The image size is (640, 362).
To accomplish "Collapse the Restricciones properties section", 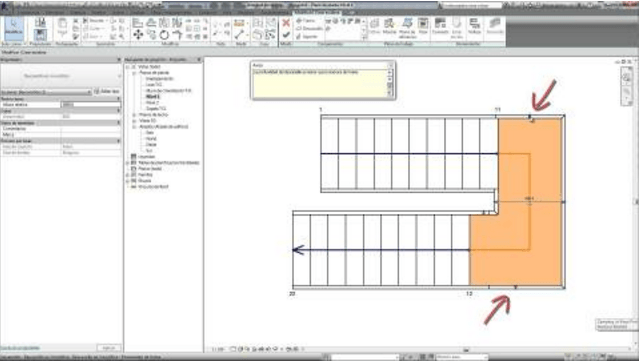I will coord(119,99).
